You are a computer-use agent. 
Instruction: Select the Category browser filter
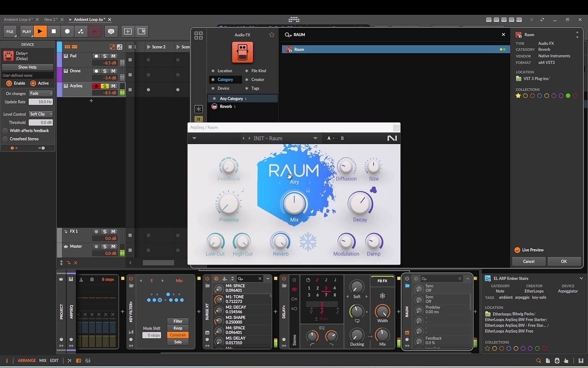click(x=225, y=79)
